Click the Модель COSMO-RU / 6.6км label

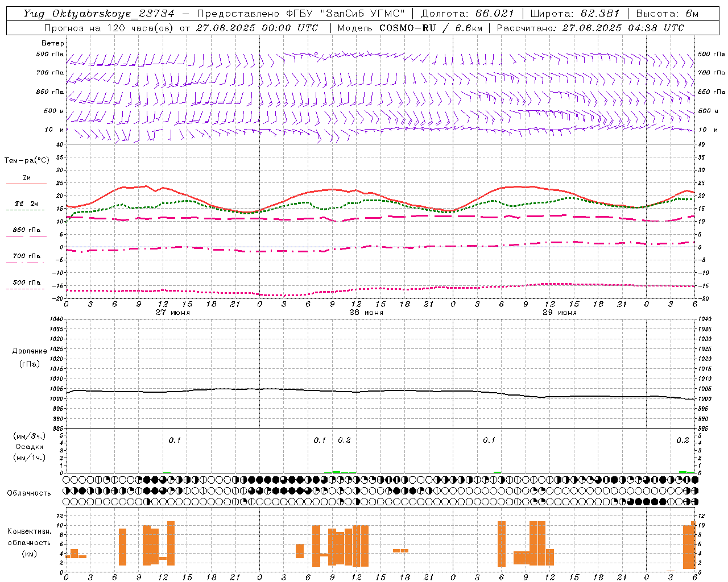(x=410, y=28)
